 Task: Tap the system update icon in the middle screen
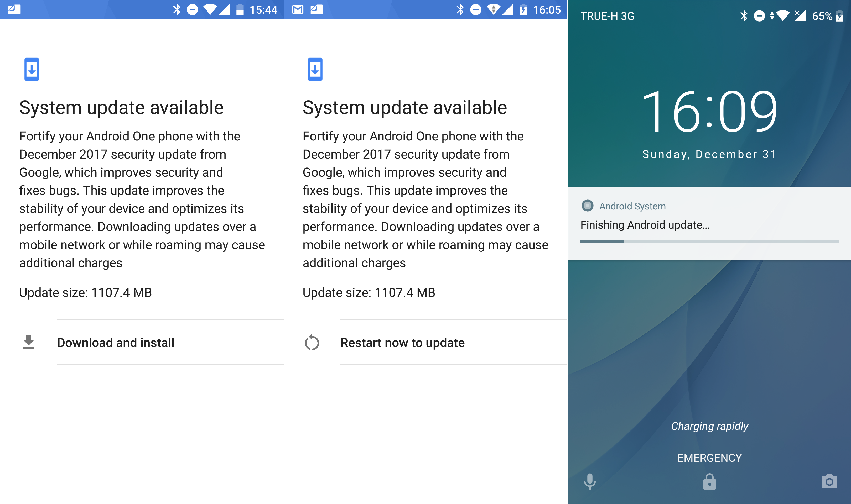pos(315,69)
